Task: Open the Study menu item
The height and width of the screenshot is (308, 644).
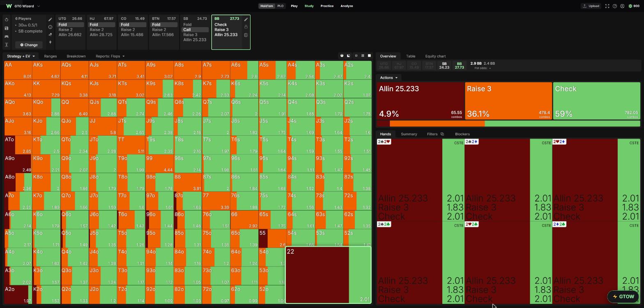Action: tap(309, 6)
